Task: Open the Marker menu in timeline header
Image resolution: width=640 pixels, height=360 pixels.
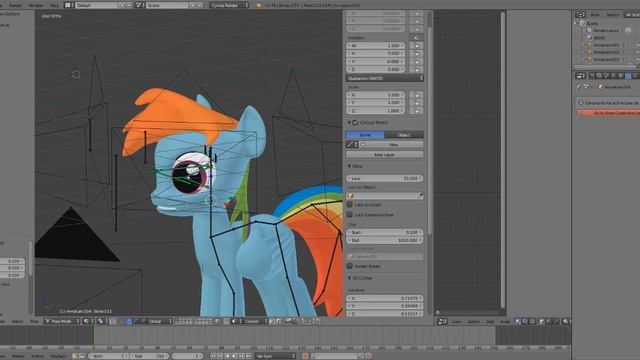Action: point(18,356)
